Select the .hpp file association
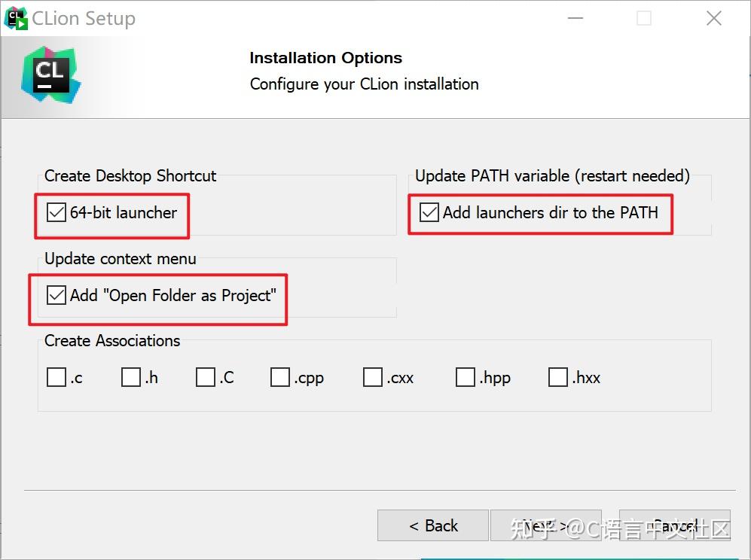751x560 pixels. click(466, 377)
